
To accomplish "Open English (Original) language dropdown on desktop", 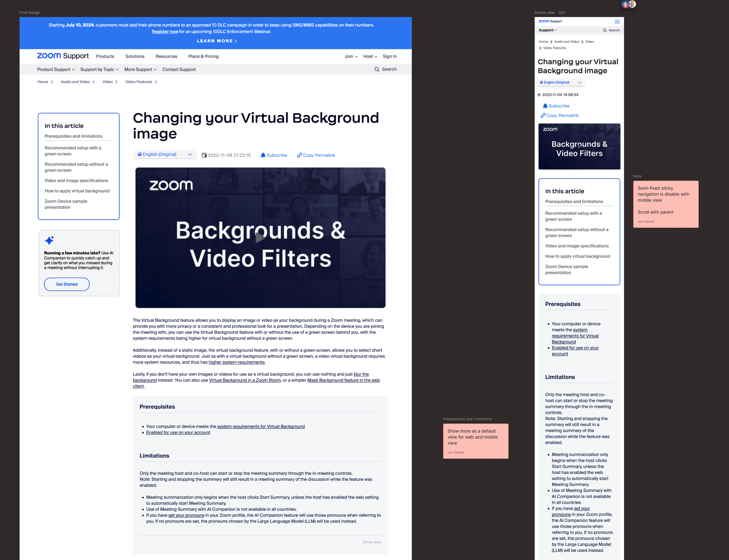I will coord(165,154).
